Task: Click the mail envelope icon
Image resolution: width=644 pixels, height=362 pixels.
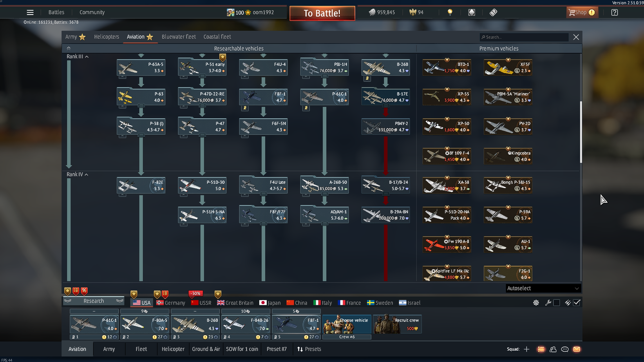Action: 577,349
